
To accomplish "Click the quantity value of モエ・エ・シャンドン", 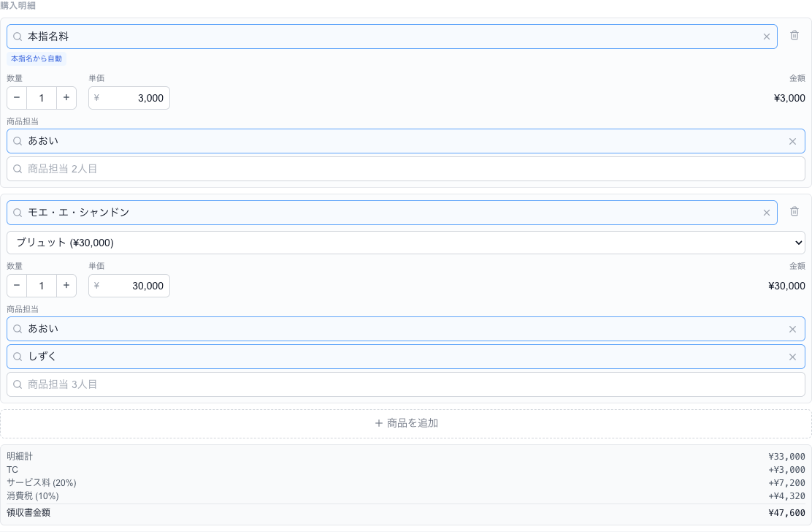I will click(x=42, y=286).
